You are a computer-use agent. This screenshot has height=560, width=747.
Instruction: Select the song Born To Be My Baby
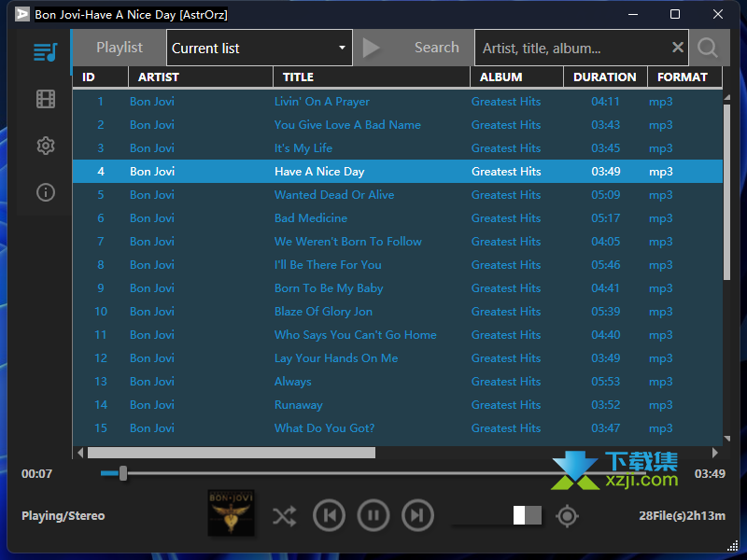398,288
